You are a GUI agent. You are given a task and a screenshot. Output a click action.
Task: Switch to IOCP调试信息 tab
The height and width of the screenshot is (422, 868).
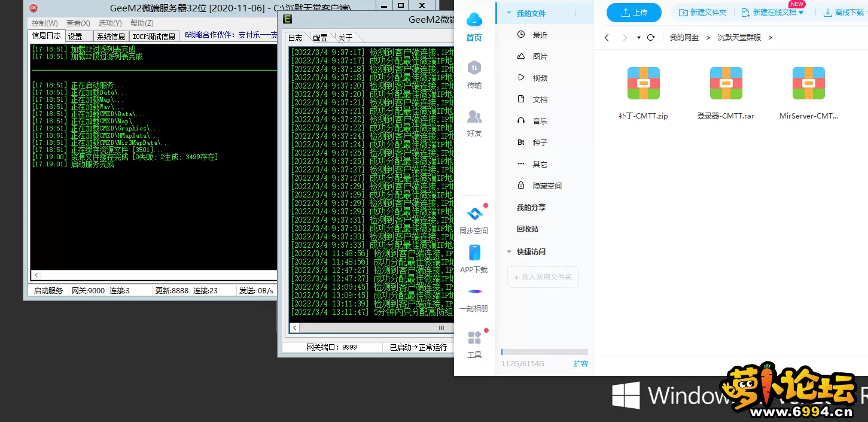[x=154, y=37]
